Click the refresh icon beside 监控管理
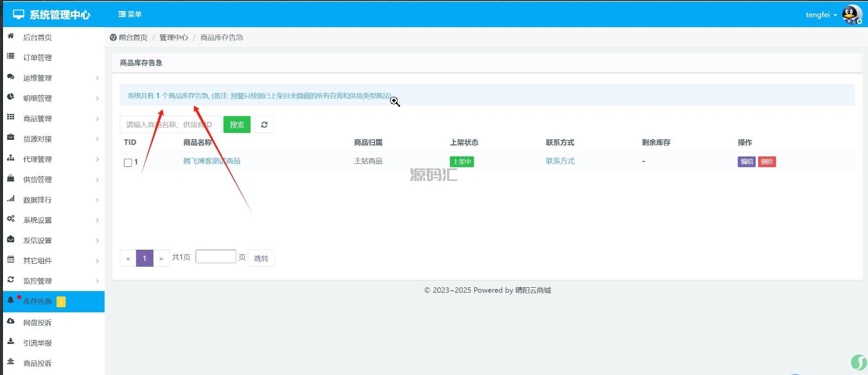Viewport: 868px width, 375px height. 11,280
